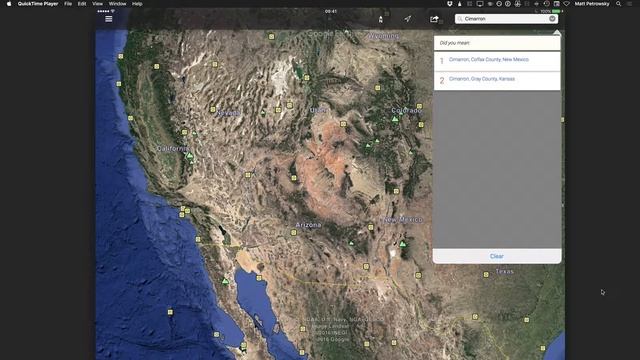This screenshot has width=640, height=360.
Task: Click the Wyoming state label on map
Action: point(384,36)
